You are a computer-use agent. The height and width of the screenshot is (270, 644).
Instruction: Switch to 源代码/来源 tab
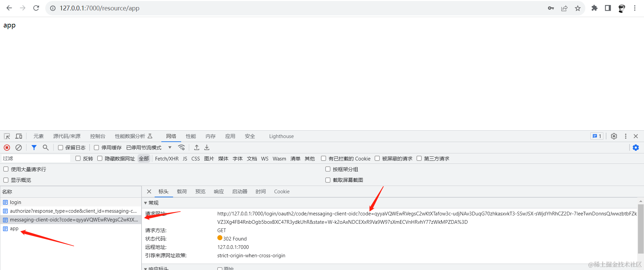67,136
